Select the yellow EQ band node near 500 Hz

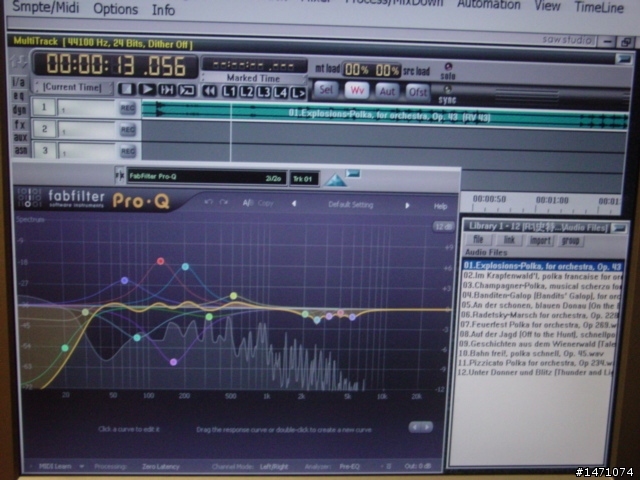coord(233,296)
